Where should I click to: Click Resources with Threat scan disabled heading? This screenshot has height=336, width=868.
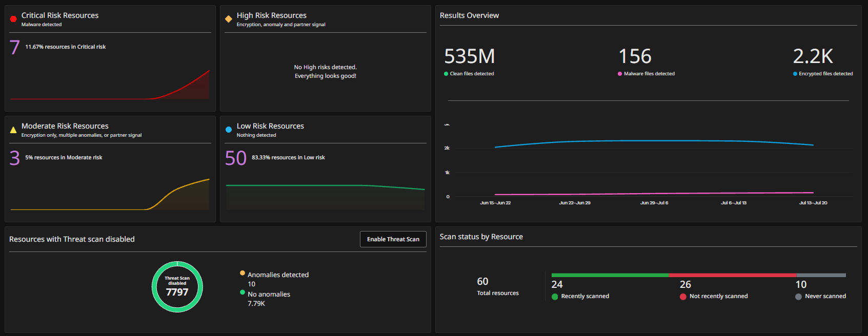click(72, 239)
